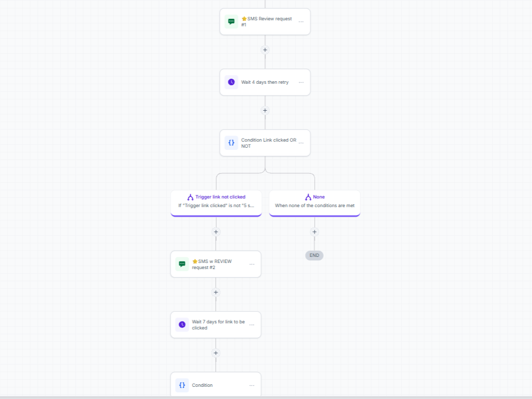This screenshot has width=532, height=399.
Task: Open the ellipsis menu on Wait 7 days step
Action: click(252, 325)
